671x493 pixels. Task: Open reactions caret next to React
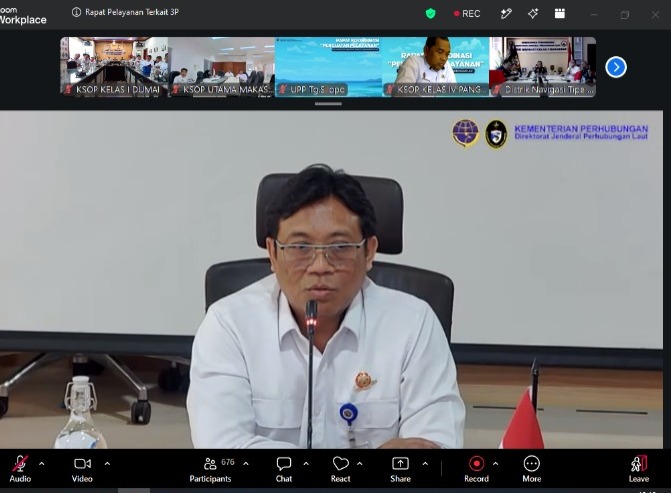click(360, 463)
